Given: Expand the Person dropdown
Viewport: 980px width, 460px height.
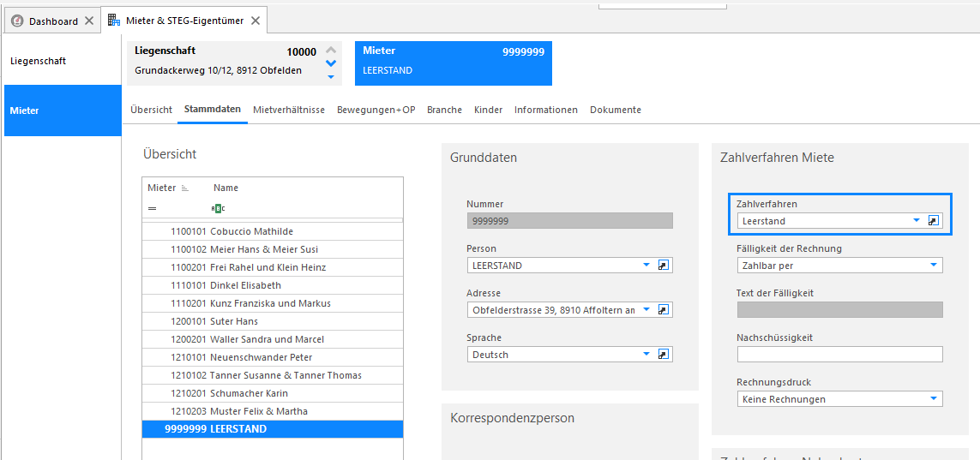Looking at the screenshot, I should click(x=646, y=266).
